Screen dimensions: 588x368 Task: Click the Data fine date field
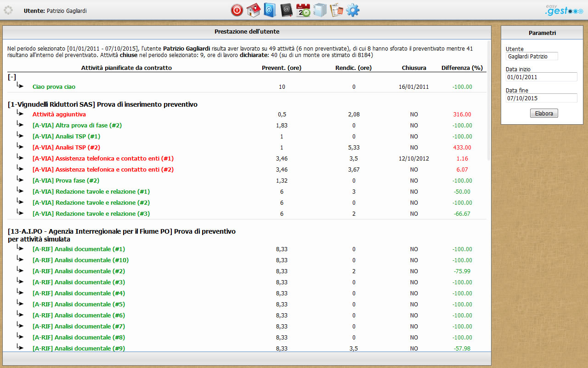(x=542, y=98)
